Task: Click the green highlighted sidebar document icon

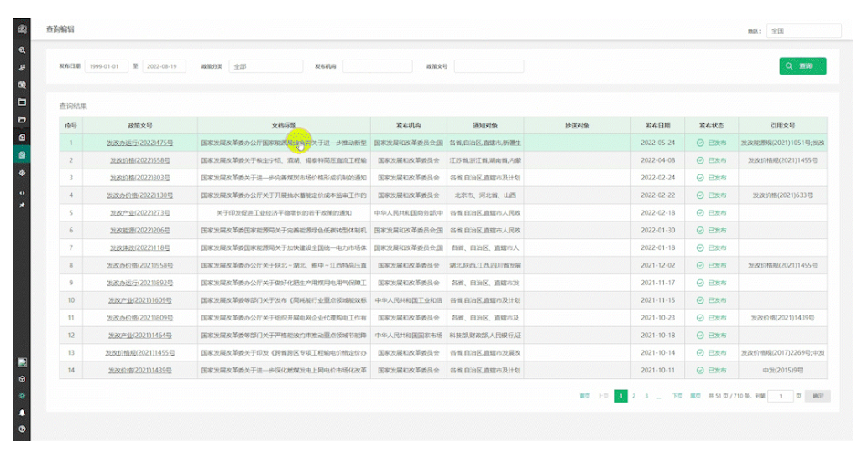Action: point(22,154)
